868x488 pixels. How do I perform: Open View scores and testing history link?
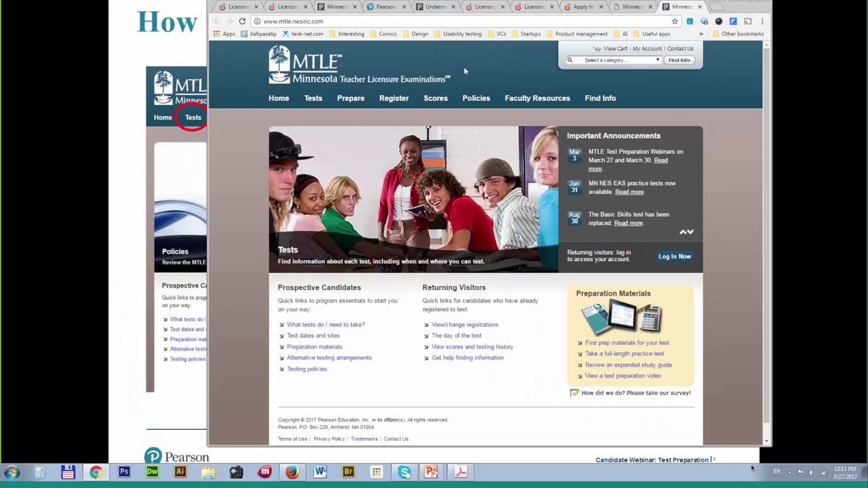[472, 347]
